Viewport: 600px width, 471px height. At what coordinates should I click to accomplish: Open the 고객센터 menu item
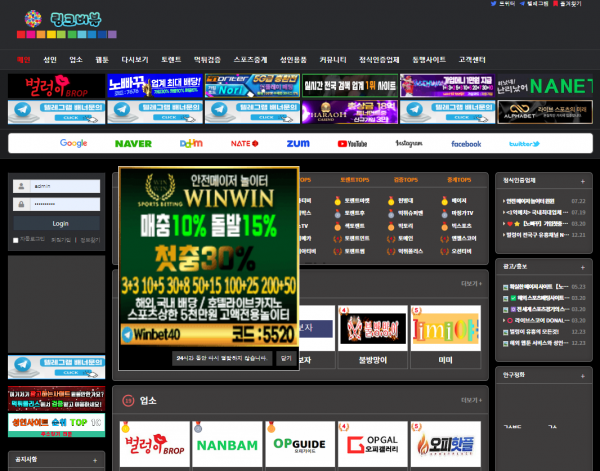471,60
